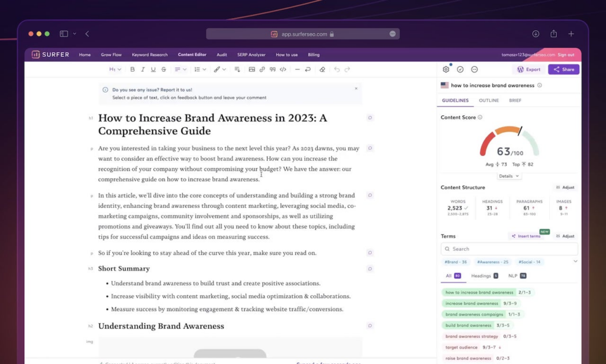
Task: Clear formatting with the eraser icon
Action: tap(322, 70)
